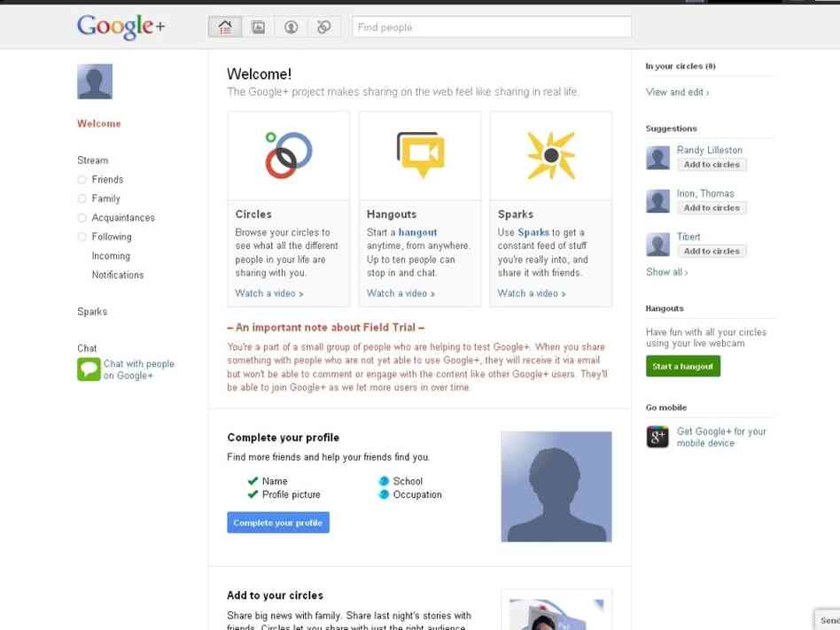The height and width of the screenshot is (630, 840).
Task: Expand Show all suggestions
Action: tap(667, 272)
